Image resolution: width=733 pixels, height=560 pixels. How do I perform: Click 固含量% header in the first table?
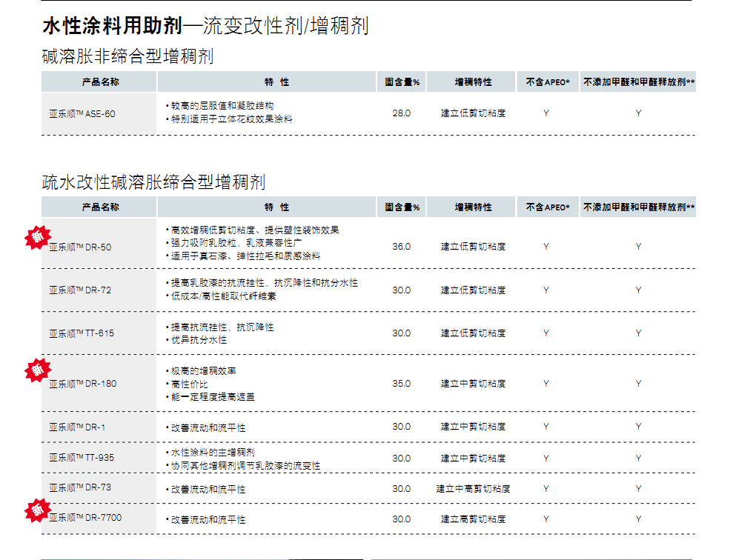[x=402, y=82]
